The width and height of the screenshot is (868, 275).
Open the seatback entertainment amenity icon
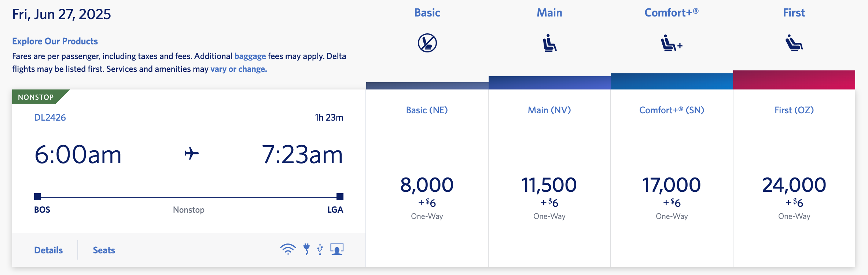337,249
